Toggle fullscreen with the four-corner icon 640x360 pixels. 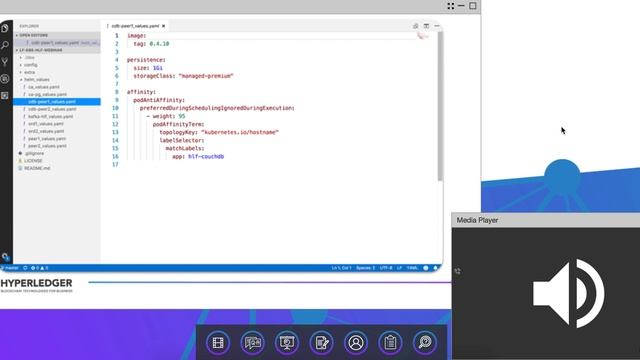(451, 6)
